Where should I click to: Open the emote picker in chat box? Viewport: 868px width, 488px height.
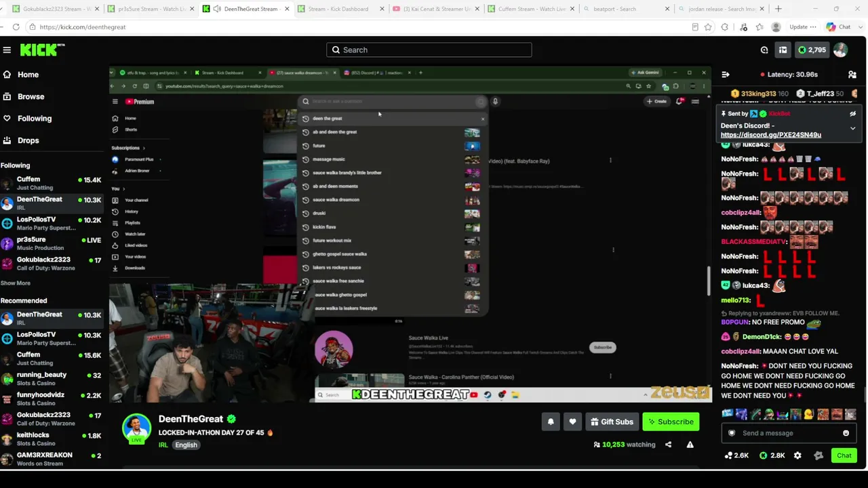846,433
